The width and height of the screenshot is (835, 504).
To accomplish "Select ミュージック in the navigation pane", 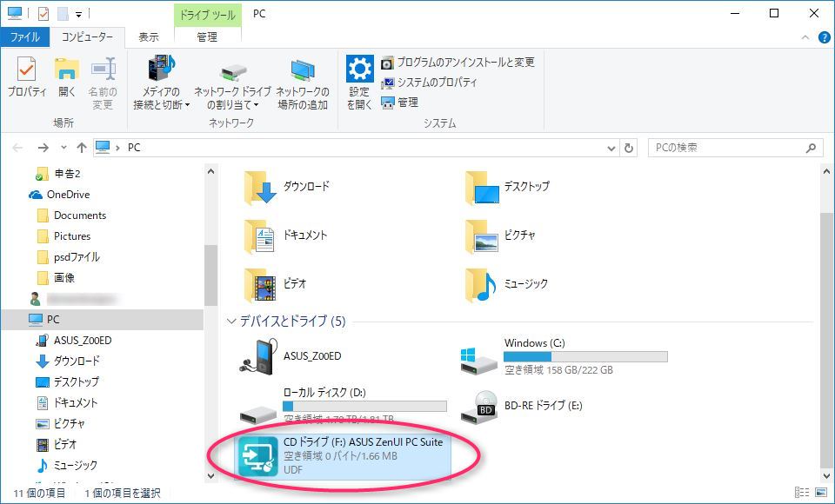I will click(75, 465).
